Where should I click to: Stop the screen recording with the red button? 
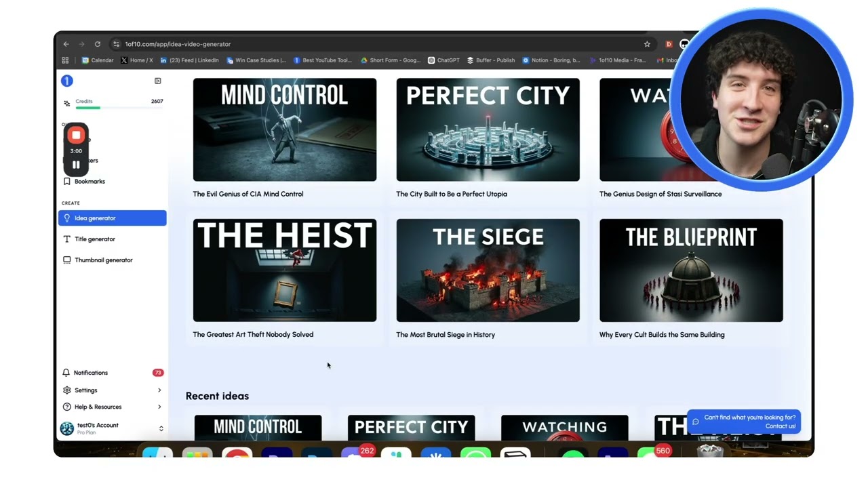pos(76,135)
